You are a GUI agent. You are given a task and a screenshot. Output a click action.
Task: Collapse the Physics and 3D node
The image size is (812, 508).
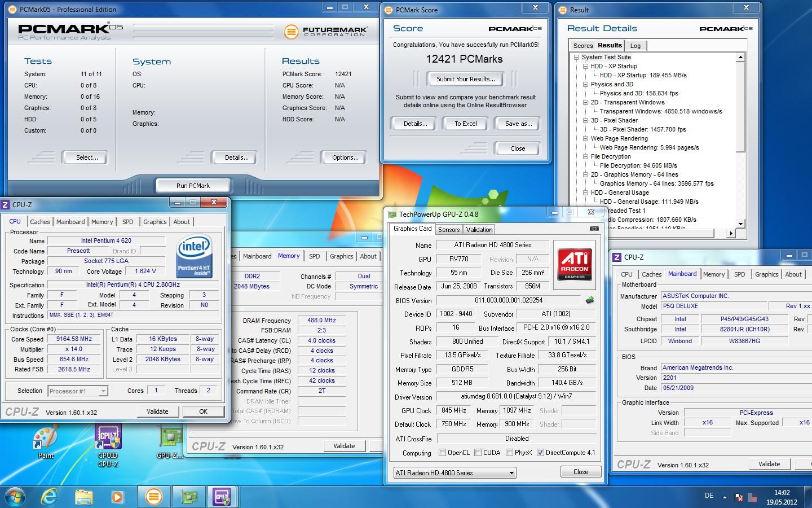click(x=585, y=84)
